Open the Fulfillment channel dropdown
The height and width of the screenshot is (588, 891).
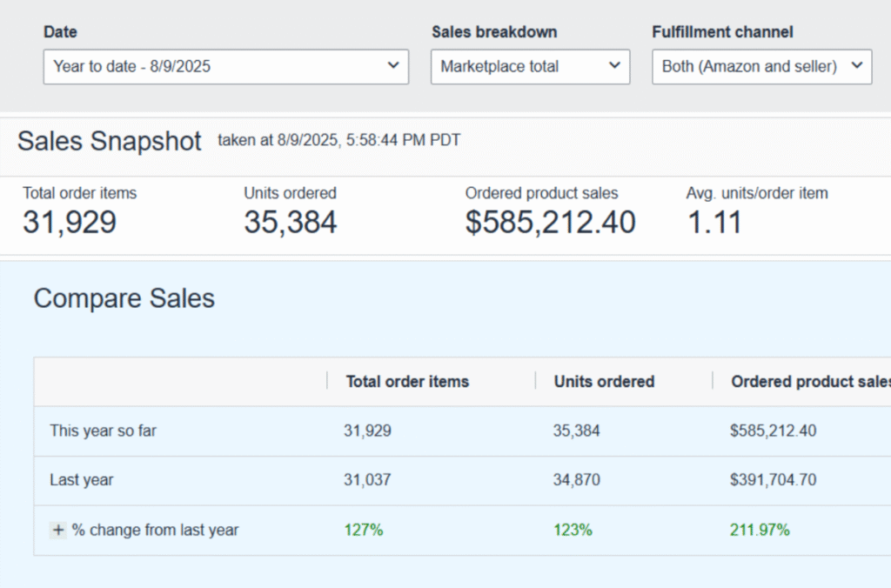pos(761,66)
